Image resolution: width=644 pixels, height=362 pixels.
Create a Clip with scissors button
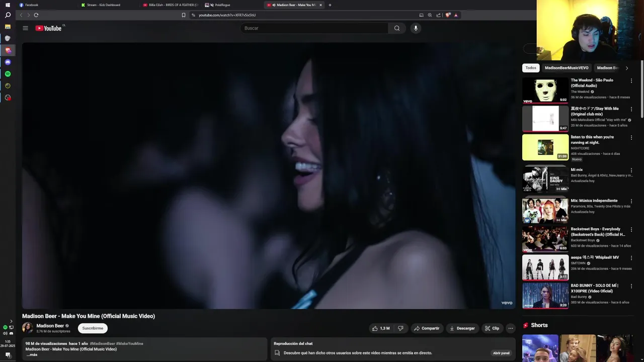click(x=492, y=328)
